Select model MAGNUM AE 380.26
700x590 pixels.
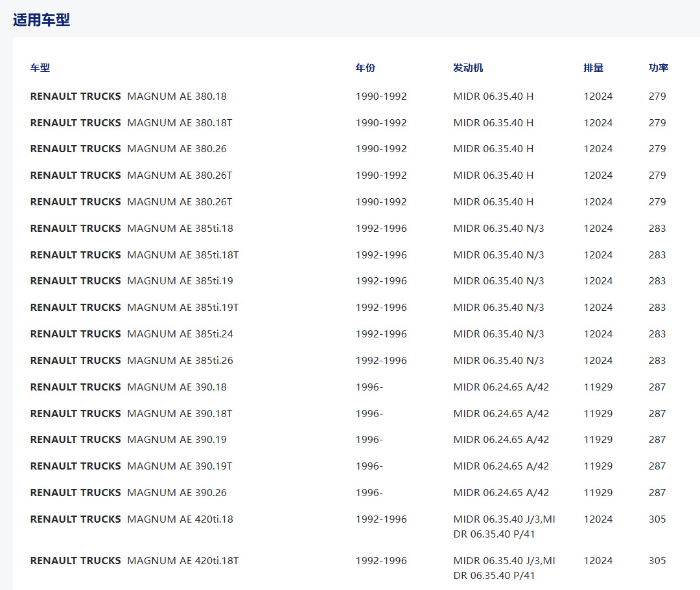(177, 148)
